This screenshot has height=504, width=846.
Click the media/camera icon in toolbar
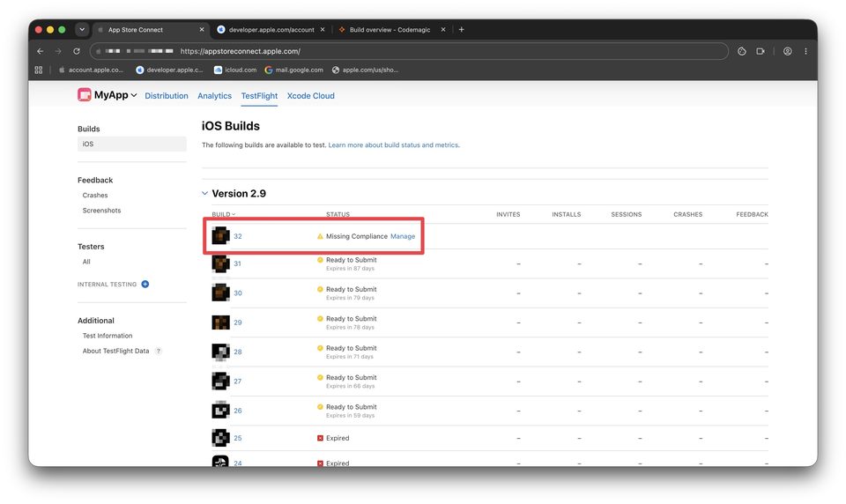click(761, 51)
